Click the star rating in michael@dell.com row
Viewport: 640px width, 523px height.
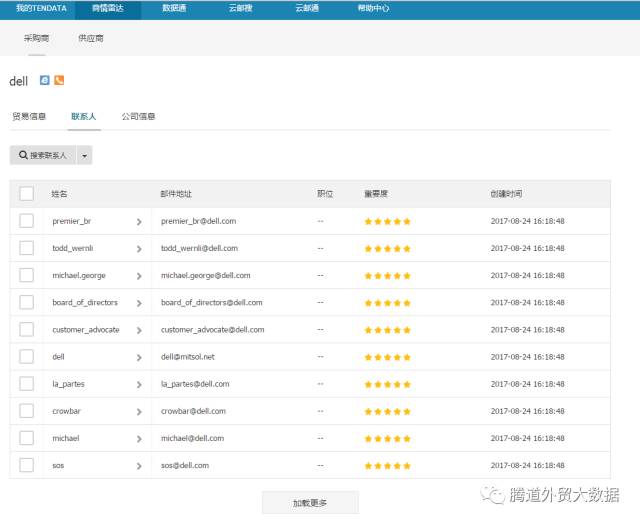pos(387,439)
